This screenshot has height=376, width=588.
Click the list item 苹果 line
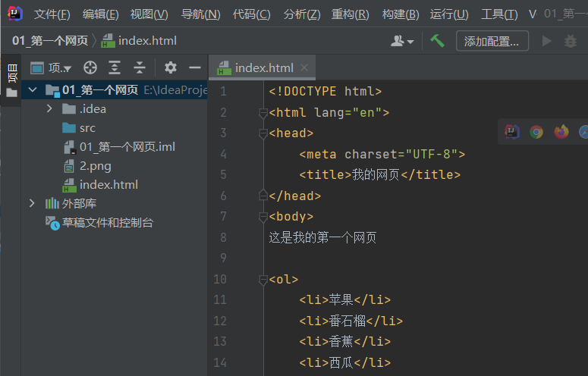[x=345, y=299]
